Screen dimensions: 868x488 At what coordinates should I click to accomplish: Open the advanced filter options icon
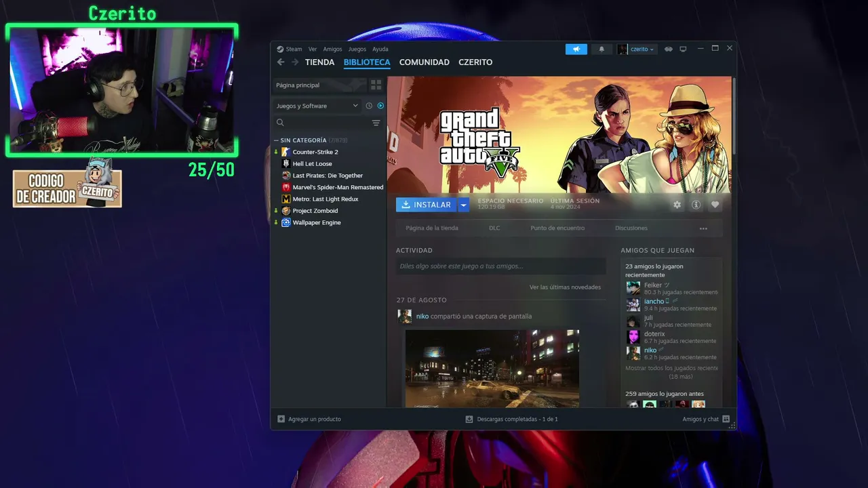click(376, 123)
